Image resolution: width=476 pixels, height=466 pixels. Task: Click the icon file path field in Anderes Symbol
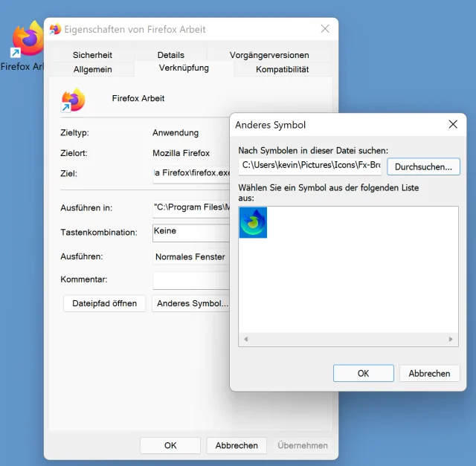click(309, 165)
